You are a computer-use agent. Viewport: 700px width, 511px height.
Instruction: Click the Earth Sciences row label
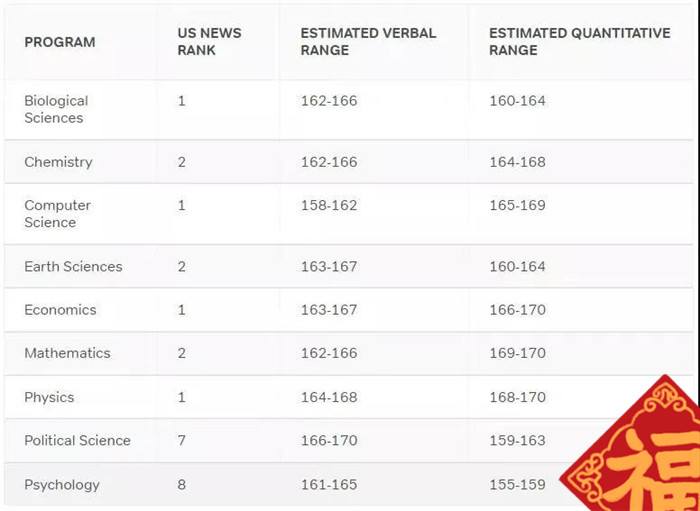tap(73, 266)
